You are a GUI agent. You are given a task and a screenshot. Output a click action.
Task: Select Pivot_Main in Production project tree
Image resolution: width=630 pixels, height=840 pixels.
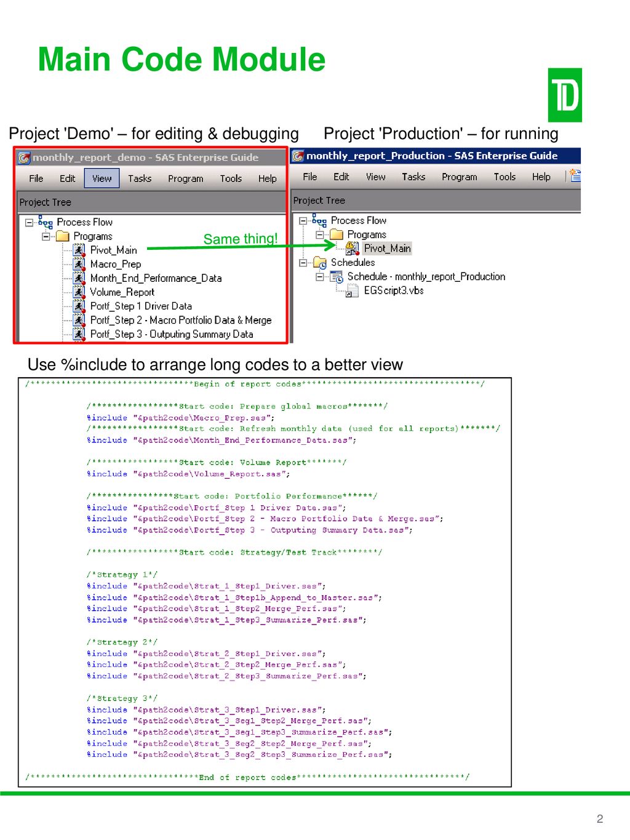point(387,249)
